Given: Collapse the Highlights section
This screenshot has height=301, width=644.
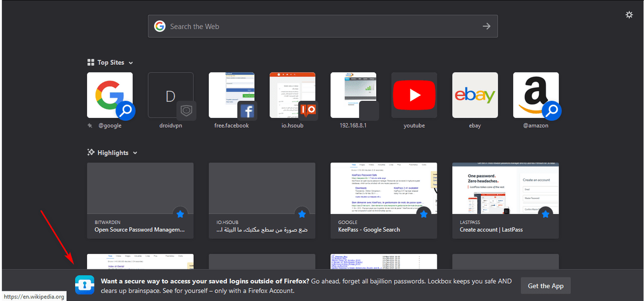Looking at the screenshot, I should (135, 153).
